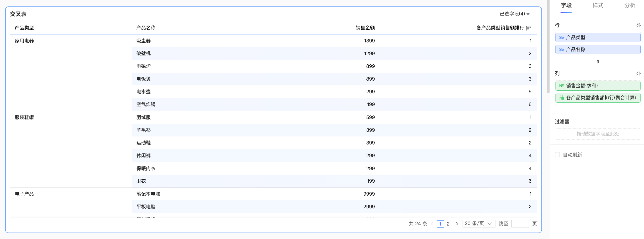The image size is (644, 239).
Task: Go to previous page with left arrow
Action: point(432,224)
